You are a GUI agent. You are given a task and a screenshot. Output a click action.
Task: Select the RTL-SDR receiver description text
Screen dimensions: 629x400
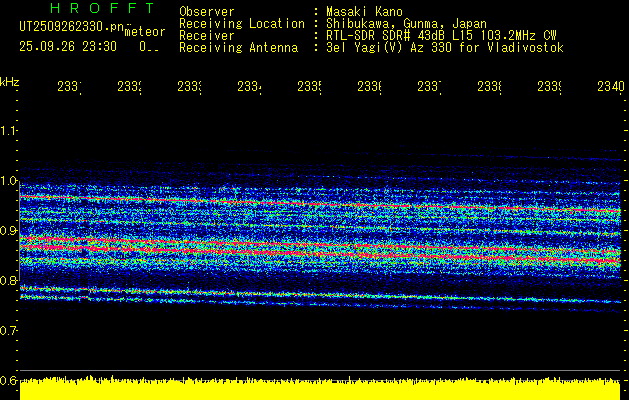click(441, 36)
